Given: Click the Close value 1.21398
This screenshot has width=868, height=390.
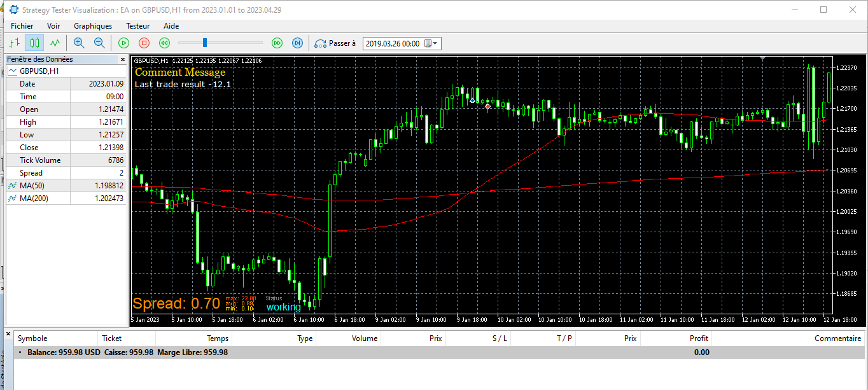Looking at the screenshot, I should pos(111,148).
